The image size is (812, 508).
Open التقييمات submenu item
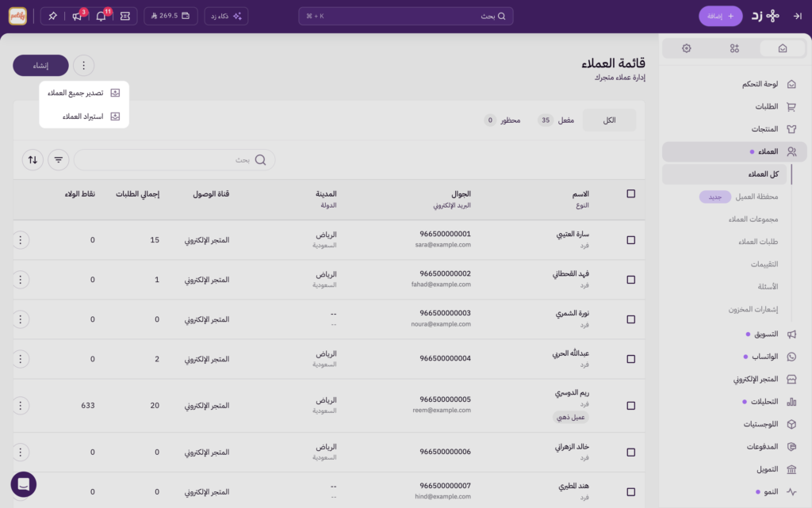764,265
